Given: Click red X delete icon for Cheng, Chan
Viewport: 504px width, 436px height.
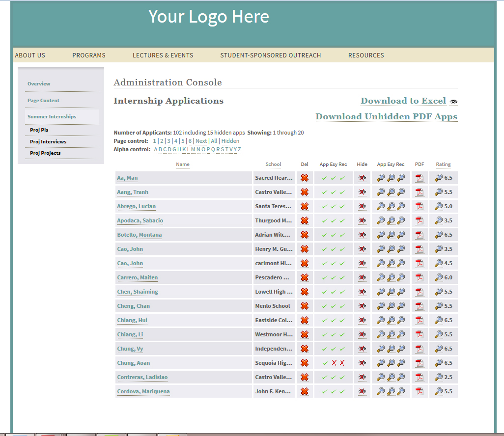Looking at the screenshot, I should (305, 306).
